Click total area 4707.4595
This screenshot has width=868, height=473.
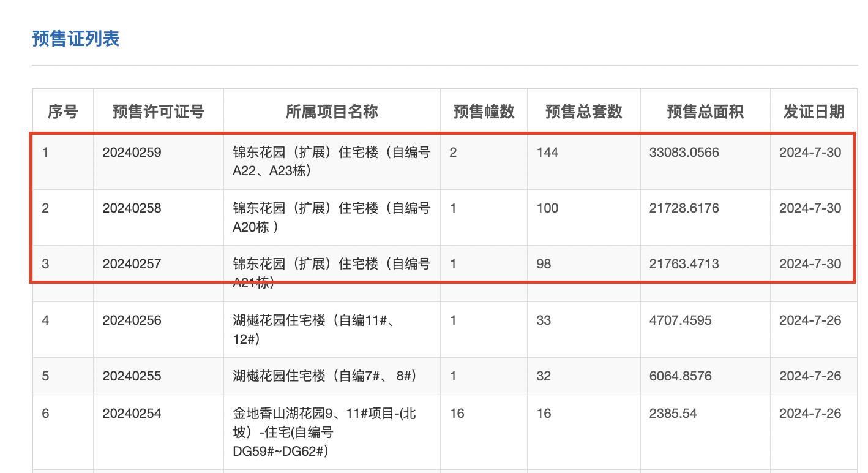click(x=681, y=320)
